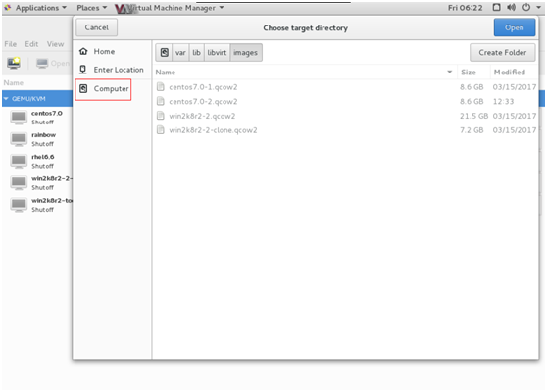Open Edit menu in Virt Manager

(31, 44)
